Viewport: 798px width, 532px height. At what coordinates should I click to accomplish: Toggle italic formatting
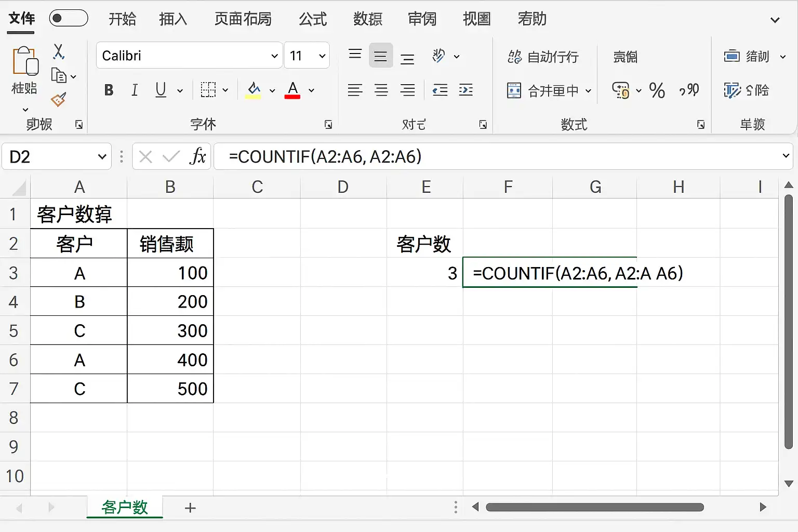(135, 90)
